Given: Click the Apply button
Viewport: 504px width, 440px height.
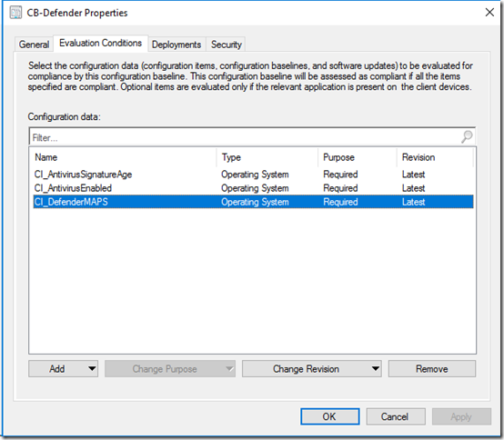Looking at the screenshot, I should coord(461,416).
